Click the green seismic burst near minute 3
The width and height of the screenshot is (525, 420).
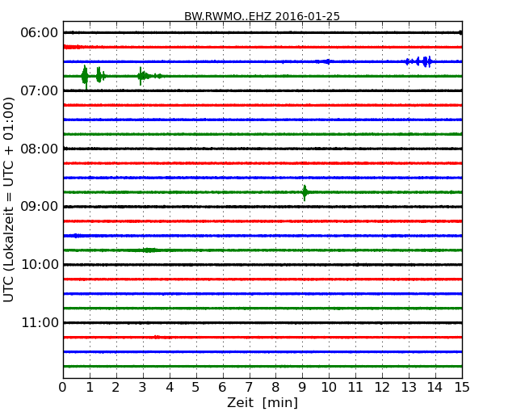(144, 76)
